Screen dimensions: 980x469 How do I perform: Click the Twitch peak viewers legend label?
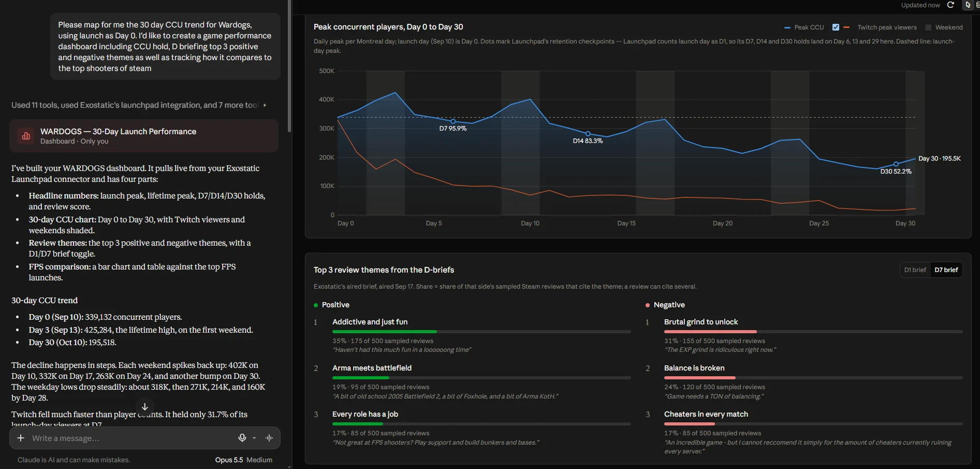[887, 27]
